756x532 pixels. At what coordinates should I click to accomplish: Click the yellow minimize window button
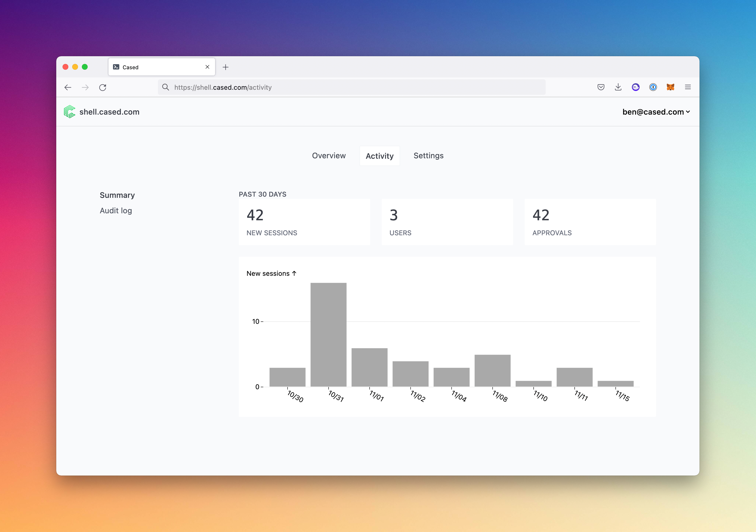[75, 67]
